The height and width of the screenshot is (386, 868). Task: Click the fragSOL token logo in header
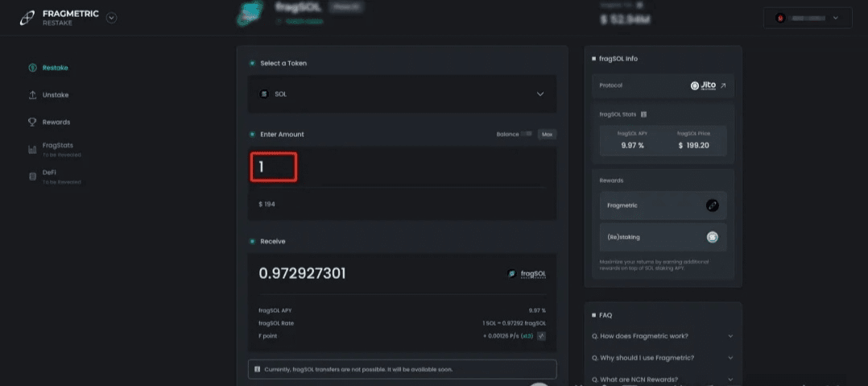pos(250,14)
